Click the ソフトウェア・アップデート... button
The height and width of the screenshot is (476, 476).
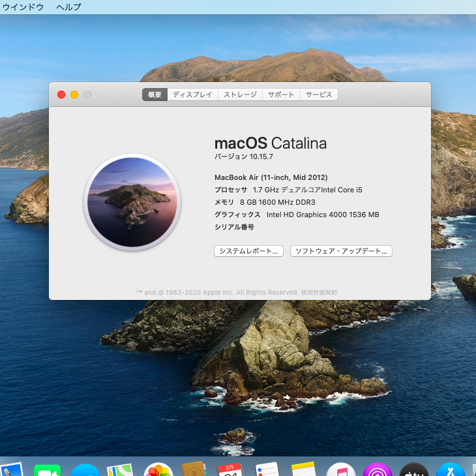click(341, 251)
